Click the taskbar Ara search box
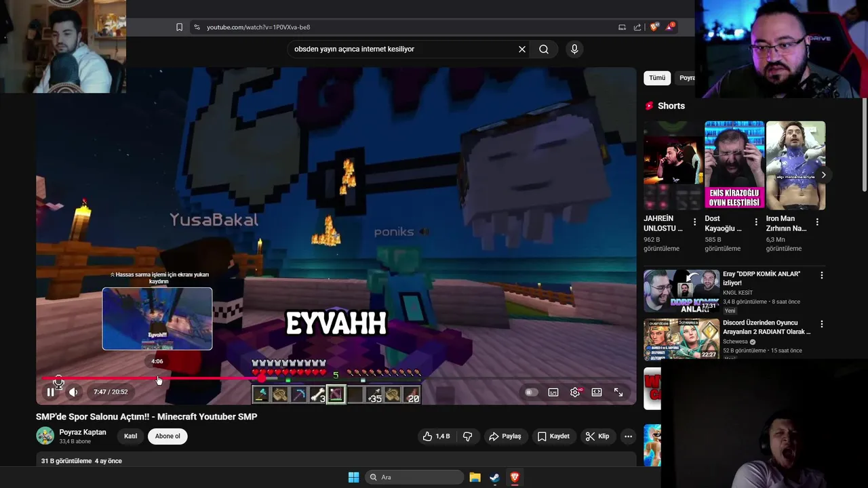 click(x=414, y=477)
